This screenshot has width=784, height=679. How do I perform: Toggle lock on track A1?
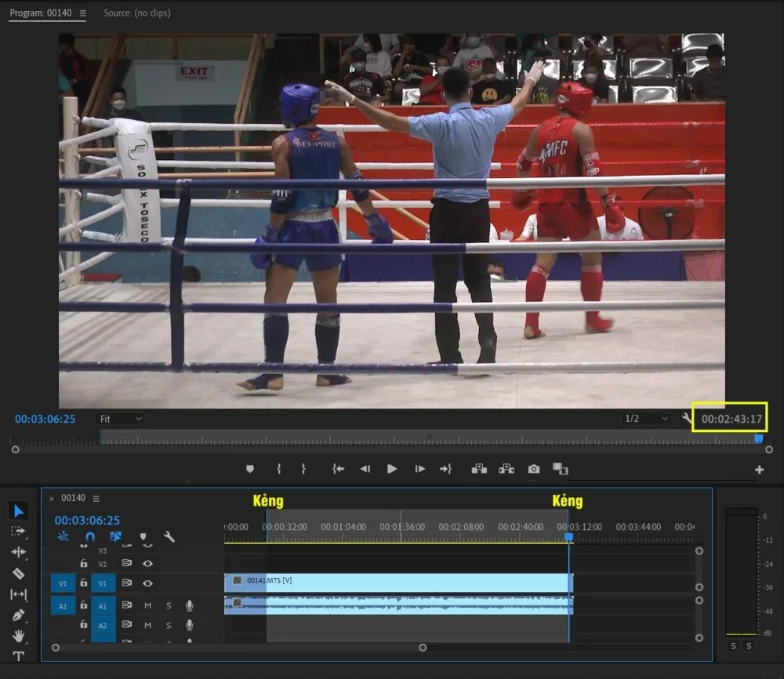[84, 605]
